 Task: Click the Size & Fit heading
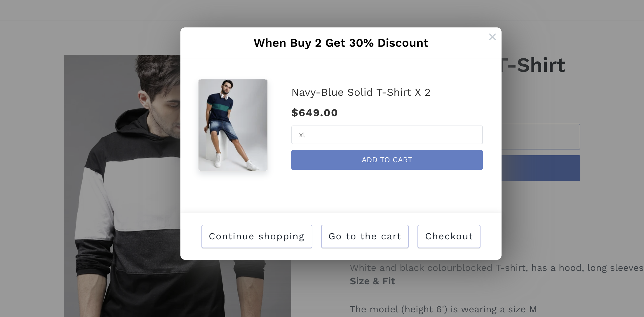[x=372, y=281]
